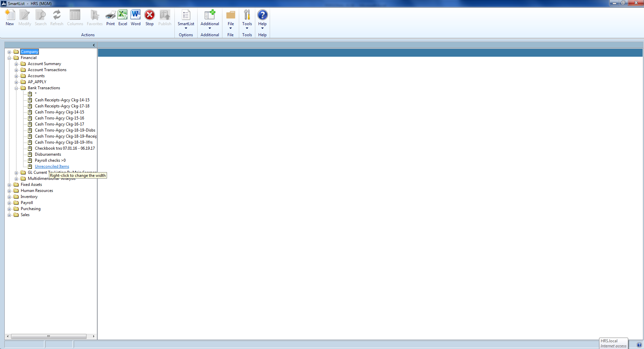Collapse the Financial folder node
644x349 pixels.
coord(9,58)
